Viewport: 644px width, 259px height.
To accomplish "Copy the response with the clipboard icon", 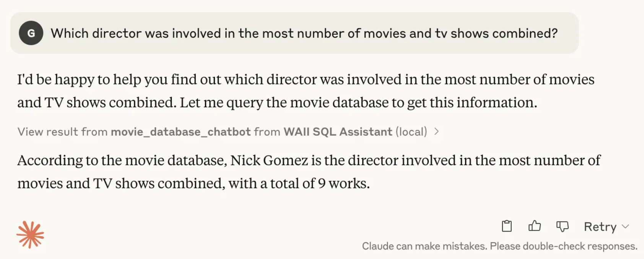I will pos(507,226).
